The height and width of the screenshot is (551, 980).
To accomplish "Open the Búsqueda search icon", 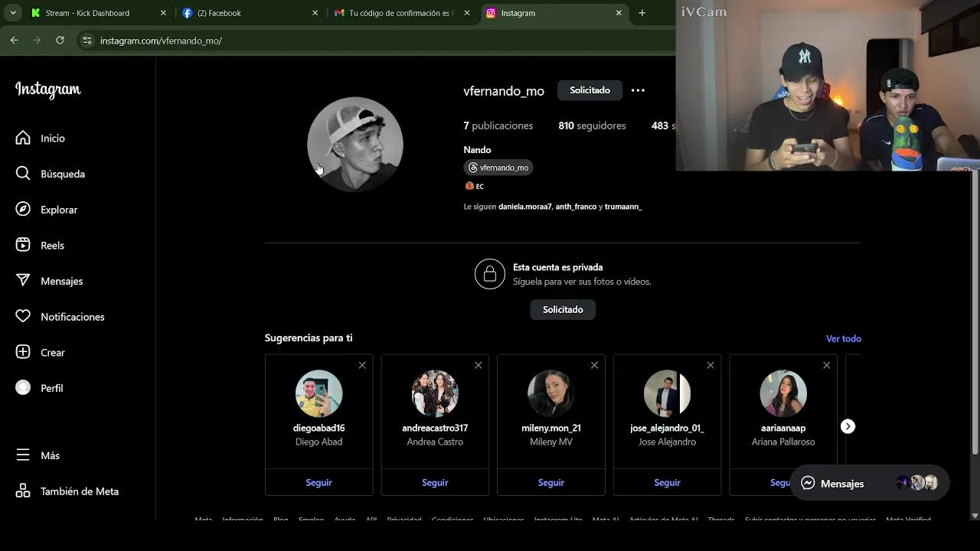I will [23, 174].
